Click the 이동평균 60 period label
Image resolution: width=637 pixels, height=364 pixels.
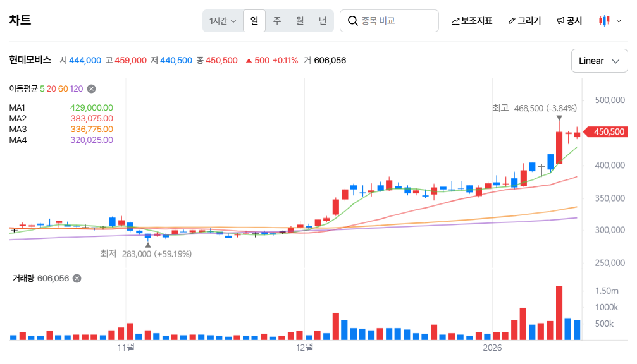coord(63,89)
